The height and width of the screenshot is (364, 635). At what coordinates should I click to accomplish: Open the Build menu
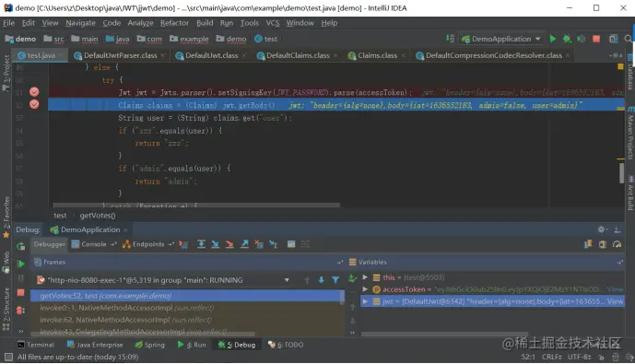coord(205,23)
